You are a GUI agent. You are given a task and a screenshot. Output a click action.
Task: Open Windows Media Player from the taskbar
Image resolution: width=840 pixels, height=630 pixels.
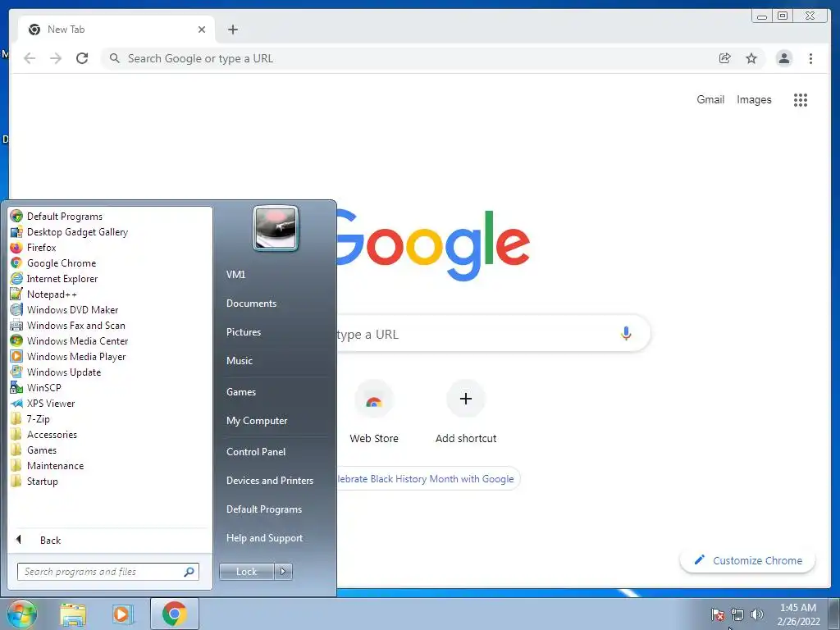coord(123,614)
